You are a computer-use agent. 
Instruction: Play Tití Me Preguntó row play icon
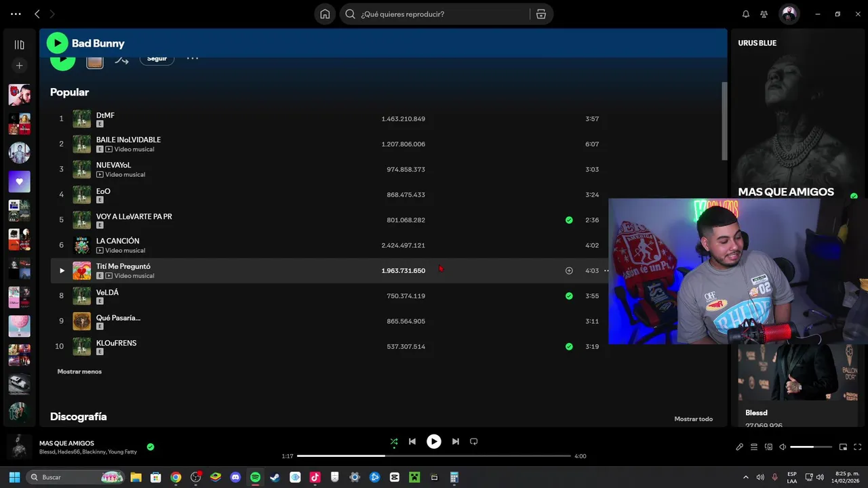pyautogui.click(x=62, y=270)
